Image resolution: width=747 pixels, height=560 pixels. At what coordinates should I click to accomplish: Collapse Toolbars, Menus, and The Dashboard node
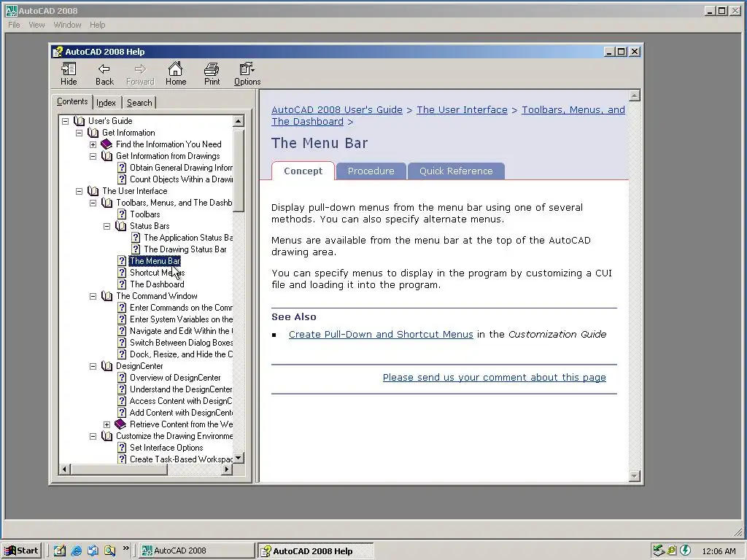pyautogui.click(x=93, y=203)
